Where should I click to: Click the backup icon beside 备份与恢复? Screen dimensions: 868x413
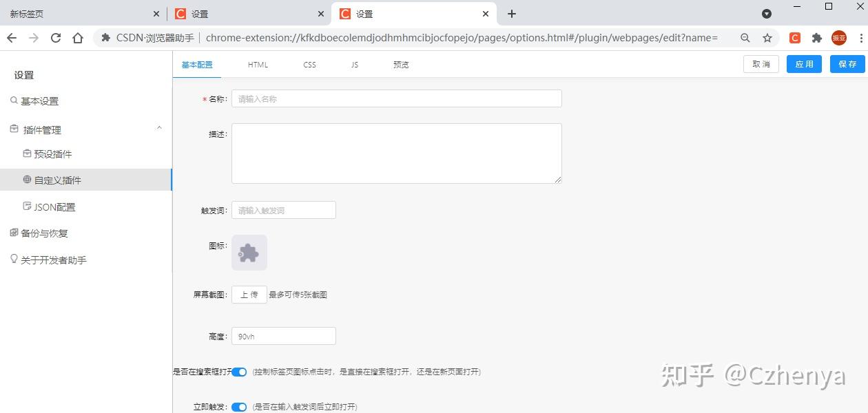click(x=14, y=233)
